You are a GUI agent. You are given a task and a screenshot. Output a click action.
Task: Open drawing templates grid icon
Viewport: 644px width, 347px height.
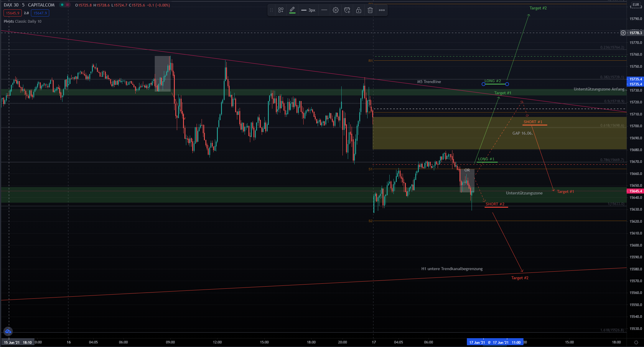pos(281,10)
